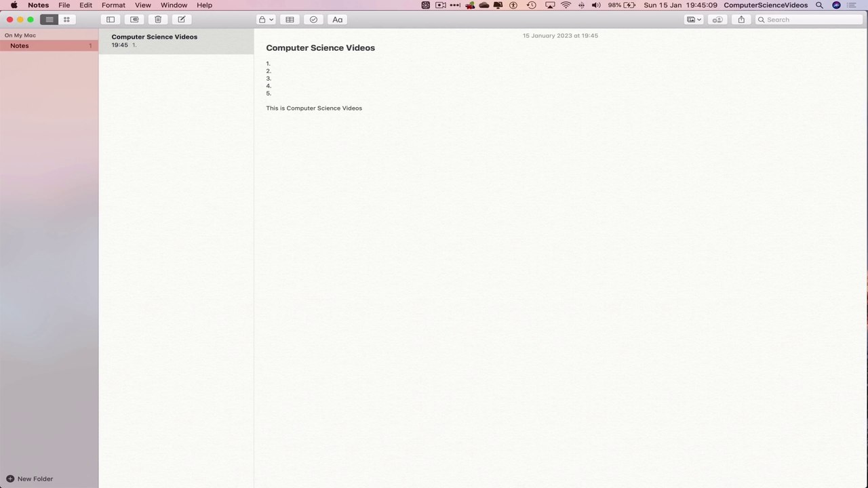Select the Computer Science Videos note in list
Viewport: 868px width, 488px height.
176,41
